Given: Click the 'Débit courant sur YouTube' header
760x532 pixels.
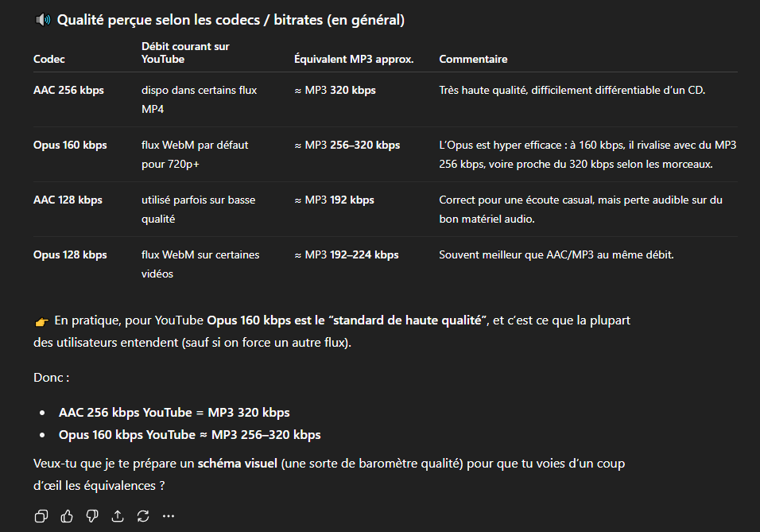Looking at the screenshot, I should pyautogui.click(x=185, y=52).
